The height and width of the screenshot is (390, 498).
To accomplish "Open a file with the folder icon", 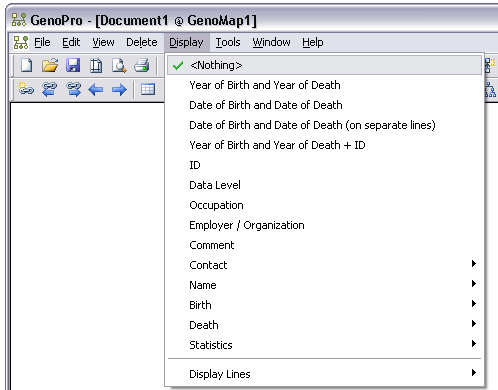I will click(50, 65).
